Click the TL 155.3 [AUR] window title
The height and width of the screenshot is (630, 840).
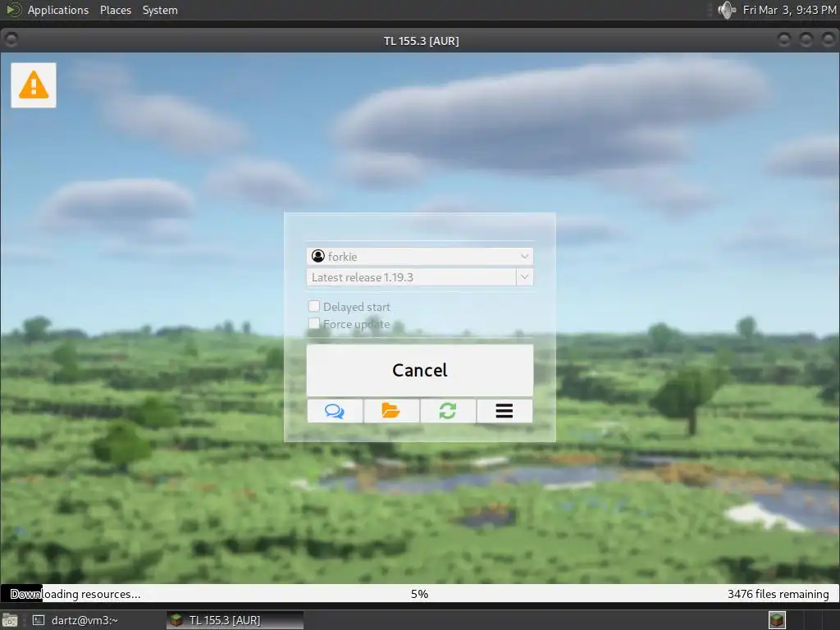pos(421,41)
